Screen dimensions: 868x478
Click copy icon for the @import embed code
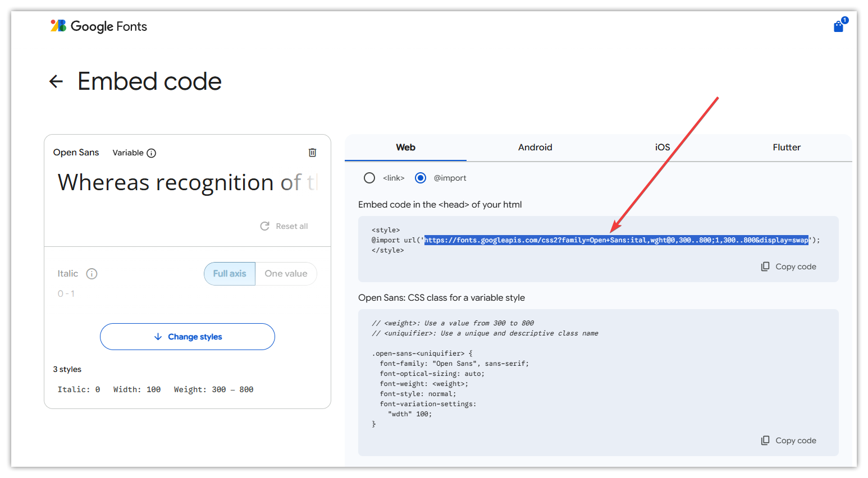tap(765, 266)
